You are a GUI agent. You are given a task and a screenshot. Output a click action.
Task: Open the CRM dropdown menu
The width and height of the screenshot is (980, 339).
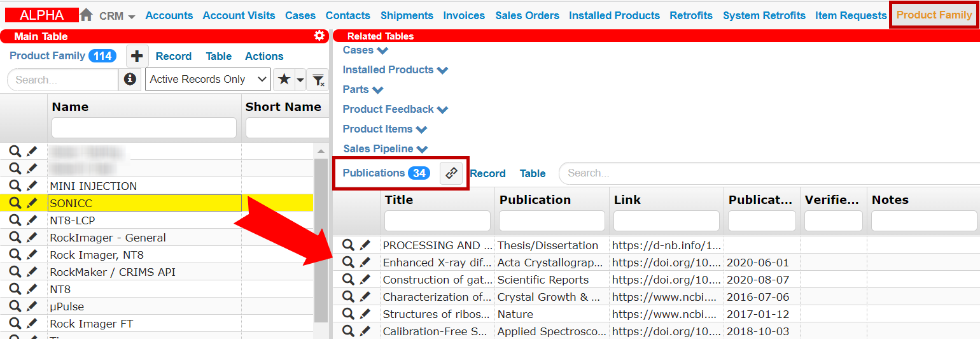click(x=117, y=16)
